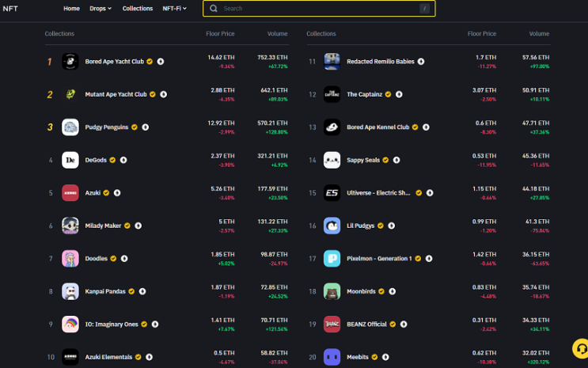Open the Pudgy Penguins name link
This screenshot has height=368, width=588.
pyautogui.click(x=107, y=127)
